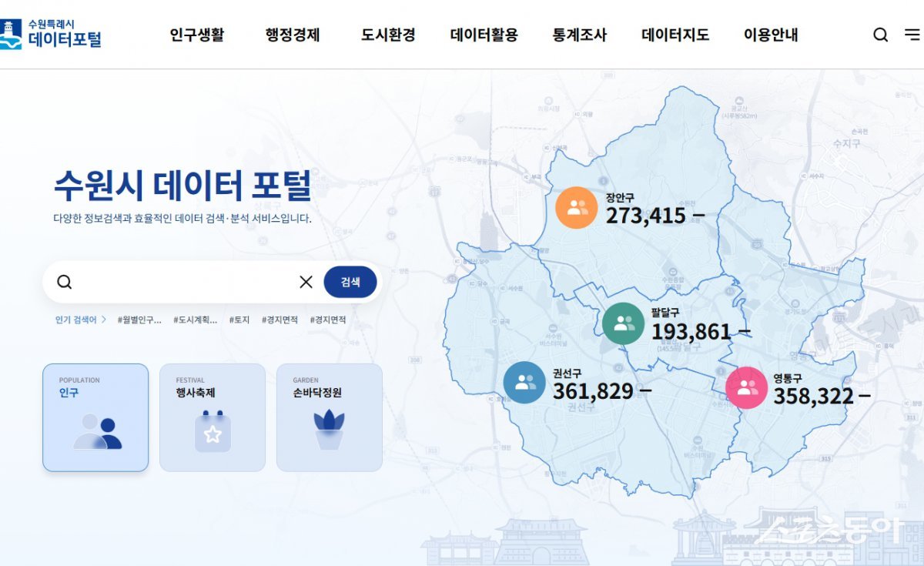The height and width of the screenshot is (566, 924).
Task: Click the orange 장안구 population icon
Action: (x=577, y=208)
